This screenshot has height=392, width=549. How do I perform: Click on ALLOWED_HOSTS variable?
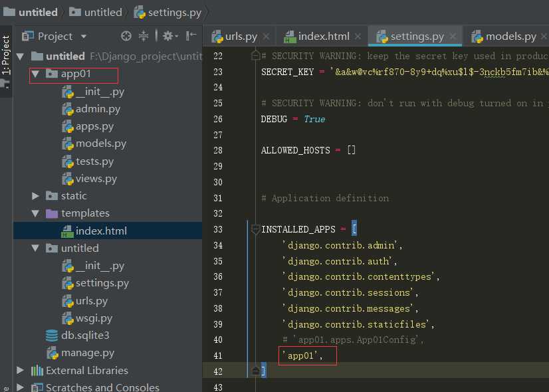click(x=296, y=151)
